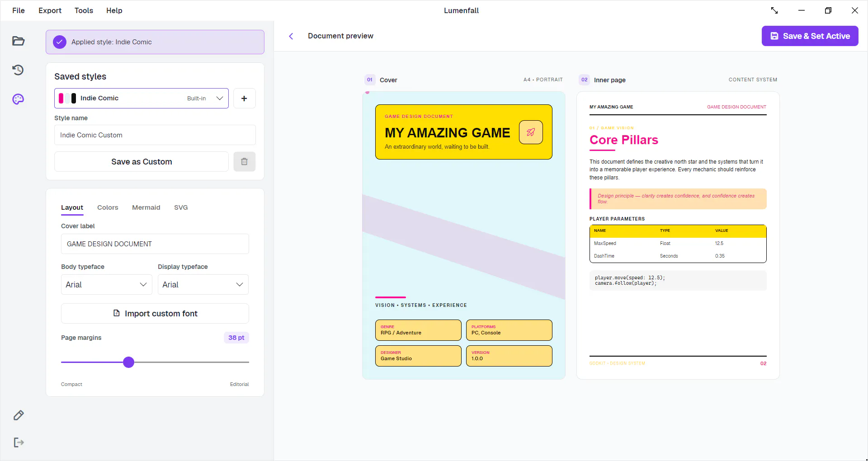Open the Help menu
The width and height of the screenshot is (868, 461).
(114, 10)
